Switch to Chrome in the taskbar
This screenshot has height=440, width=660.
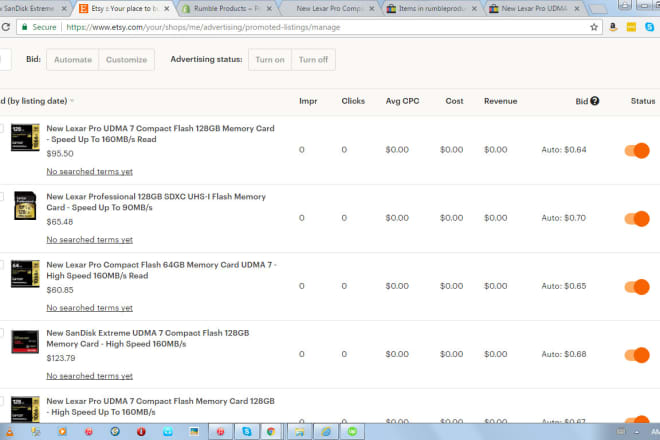click(271, 432)
